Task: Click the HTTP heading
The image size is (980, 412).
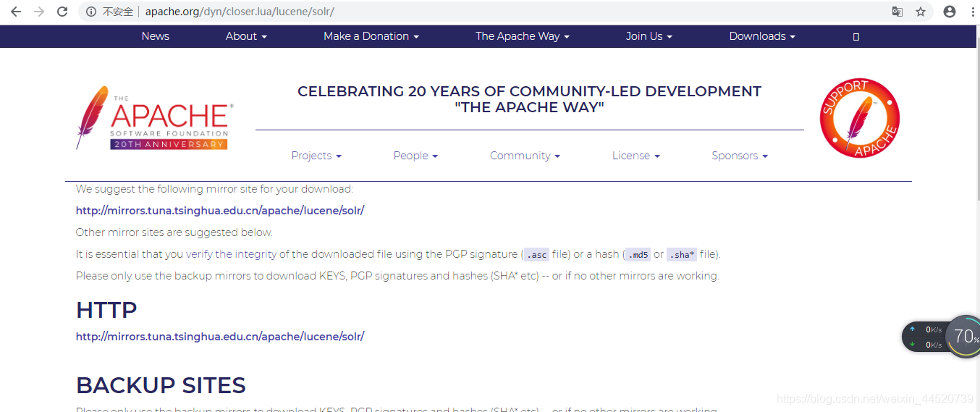Action: click(x=106, y=310)
